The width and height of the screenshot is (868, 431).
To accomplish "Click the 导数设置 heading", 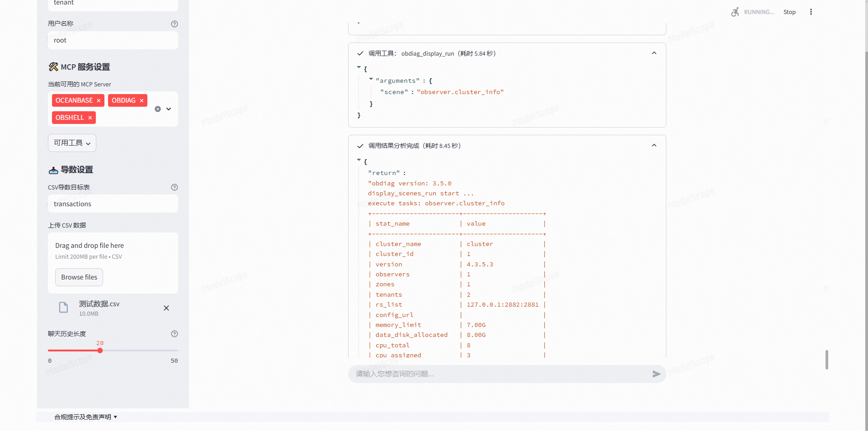I will (71, 170).
